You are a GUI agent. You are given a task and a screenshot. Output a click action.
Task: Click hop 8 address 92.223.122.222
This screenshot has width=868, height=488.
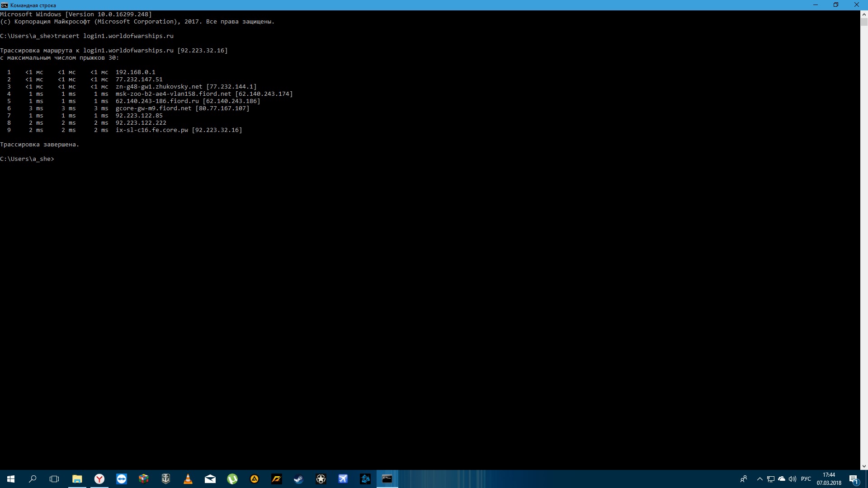[141, 123]
